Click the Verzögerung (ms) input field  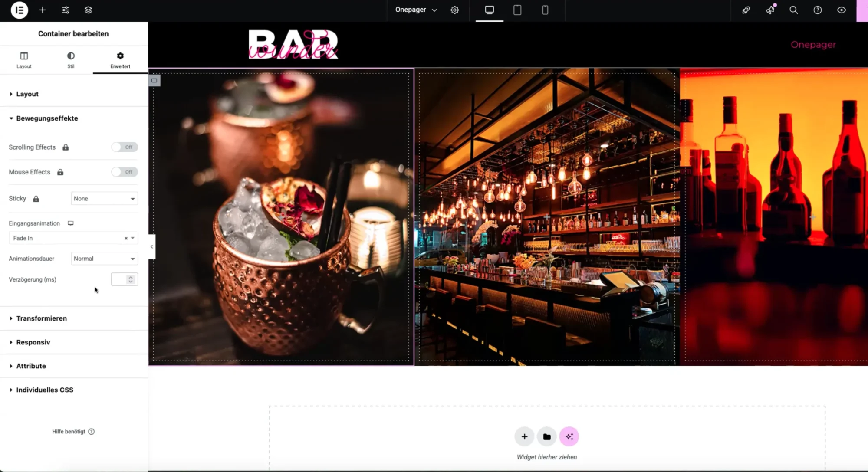pyautogui.click(x=125, y=279)
